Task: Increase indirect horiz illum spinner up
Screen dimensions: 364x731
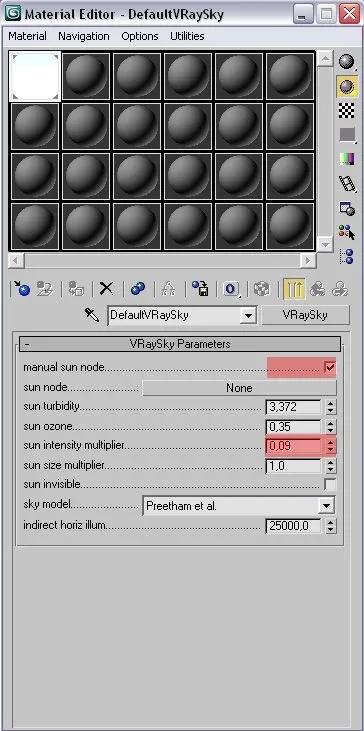Action: (330, 522)
